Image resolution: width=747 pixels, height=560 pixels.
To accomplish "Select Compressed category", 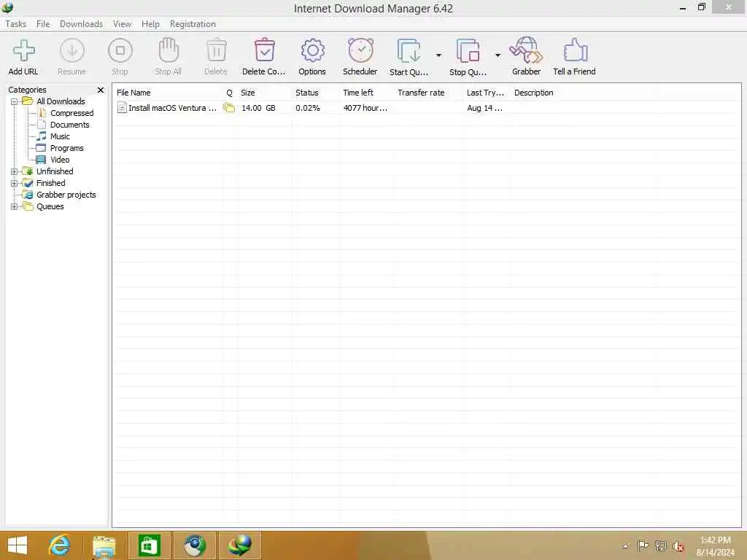I will click(x=72, y=113).
